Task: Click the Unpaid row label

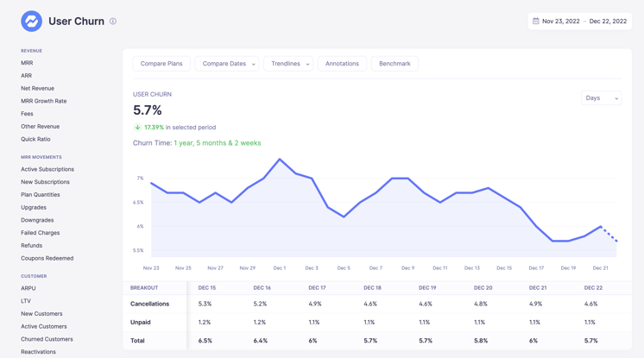Action: [x=141, y=323]
